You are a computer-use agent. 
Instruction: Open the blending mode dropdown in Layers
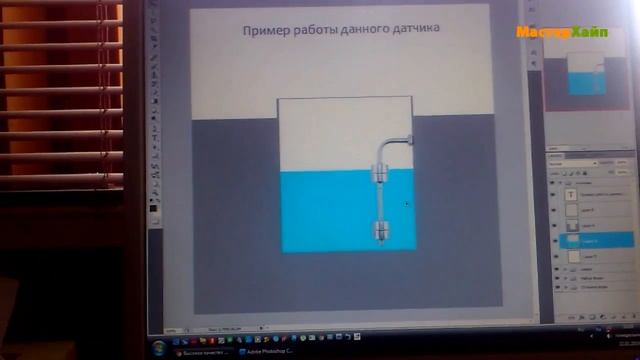point(573,164)
